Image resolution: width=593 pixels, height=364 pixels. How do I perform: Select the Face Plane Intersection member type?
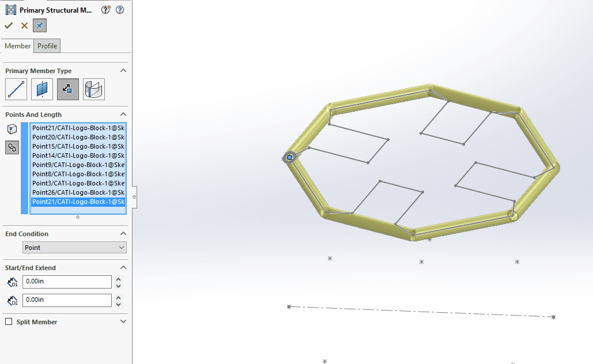click(x=94, y=89)
